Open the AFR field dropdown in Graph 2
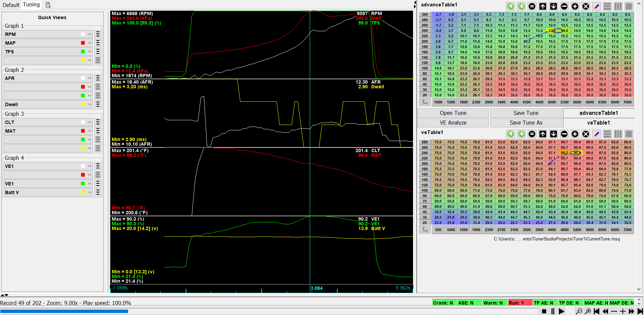 [89, 78]
